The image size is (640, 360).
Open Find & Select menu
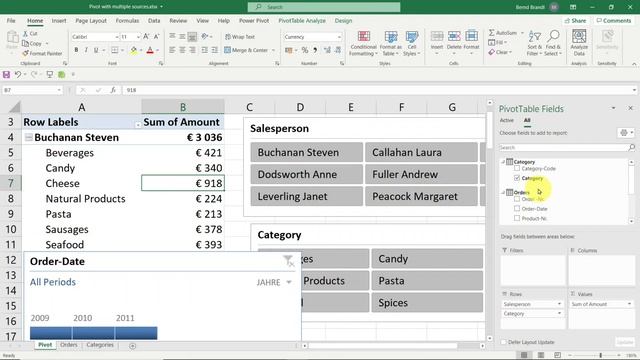click(553, 42)
